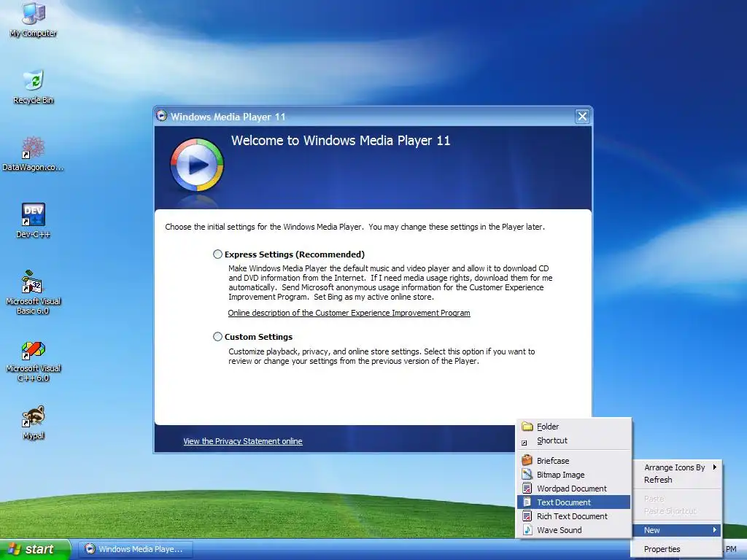Create a new Rich Text Document
747x560 pixels.
point(573,516)
